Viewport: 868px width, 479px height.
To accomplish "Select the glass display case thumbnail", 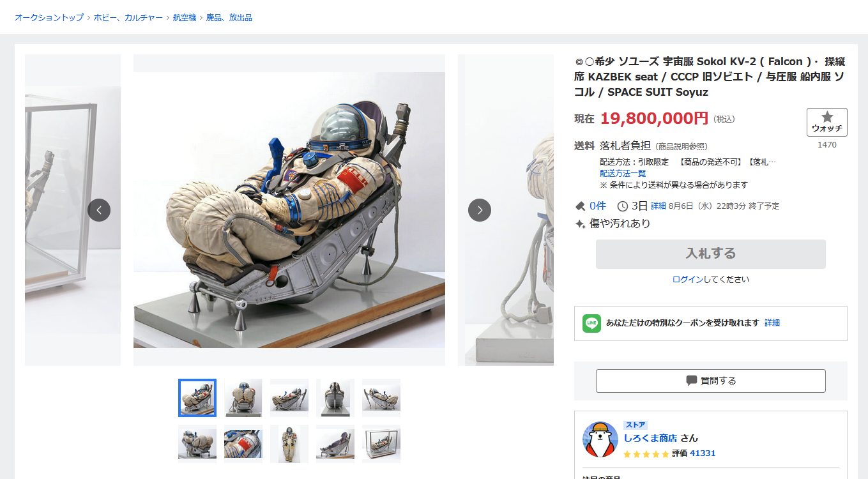I will (381, 444).
